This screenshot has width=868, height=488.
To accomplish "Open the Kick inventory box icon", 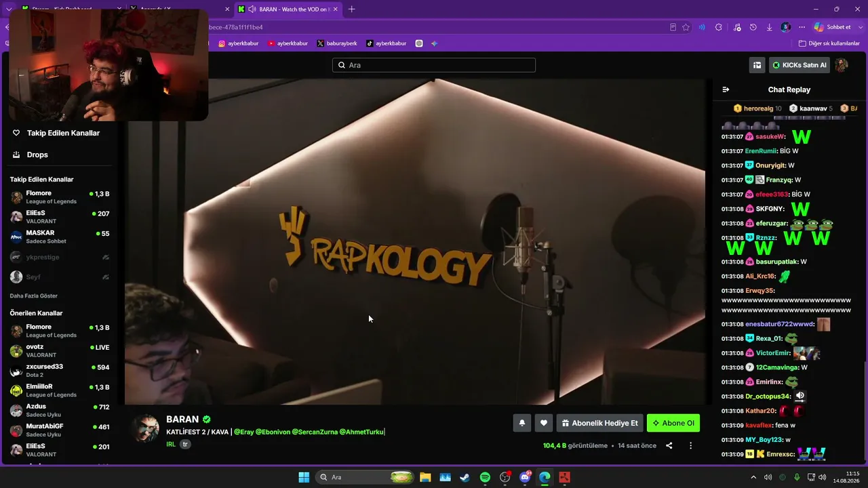I will [757, 65].
